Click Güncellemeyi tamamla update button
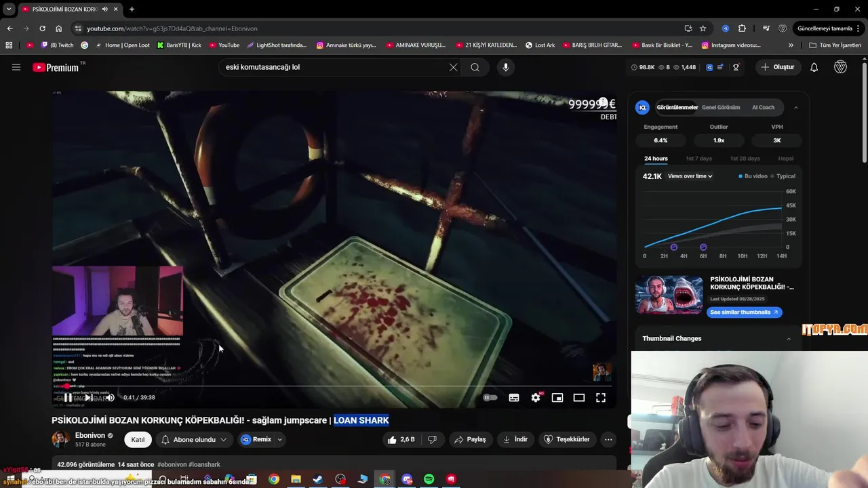Image resolution: width=868 pixels, height=488 pixels. pos(825,28)
